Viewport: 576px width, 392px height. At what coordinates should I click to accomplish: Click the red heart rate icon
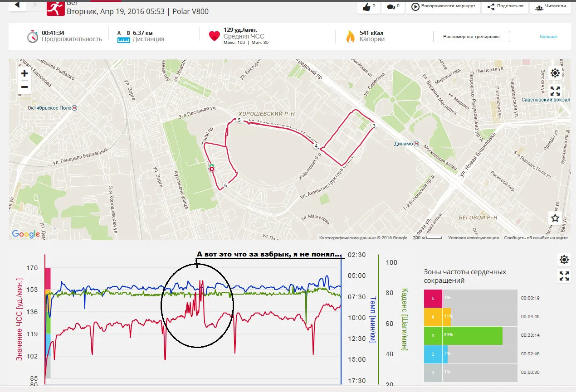(215, 36)
